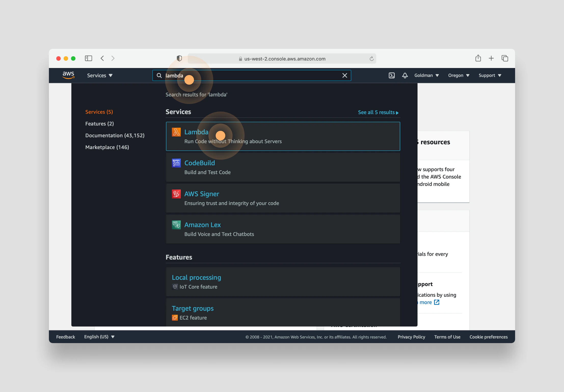Open the CodeBuild service link

pos(200,163)
